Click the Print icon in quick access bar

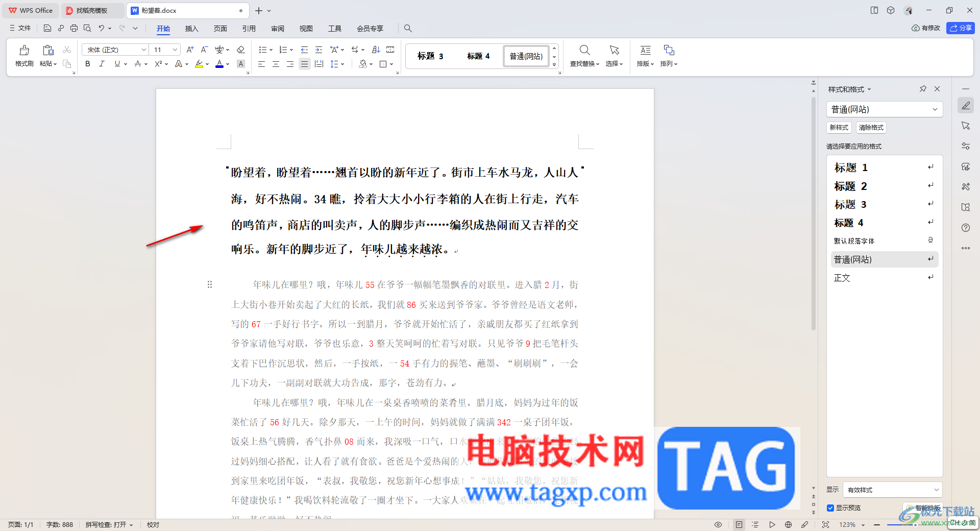[x=74, y=28]
